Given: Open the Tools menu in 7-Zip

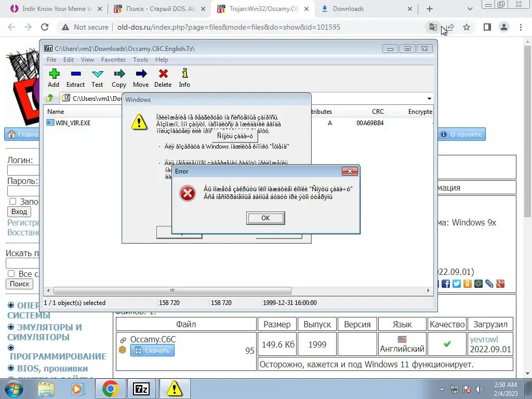Looking at the screenshot, I should coord(140,60).
